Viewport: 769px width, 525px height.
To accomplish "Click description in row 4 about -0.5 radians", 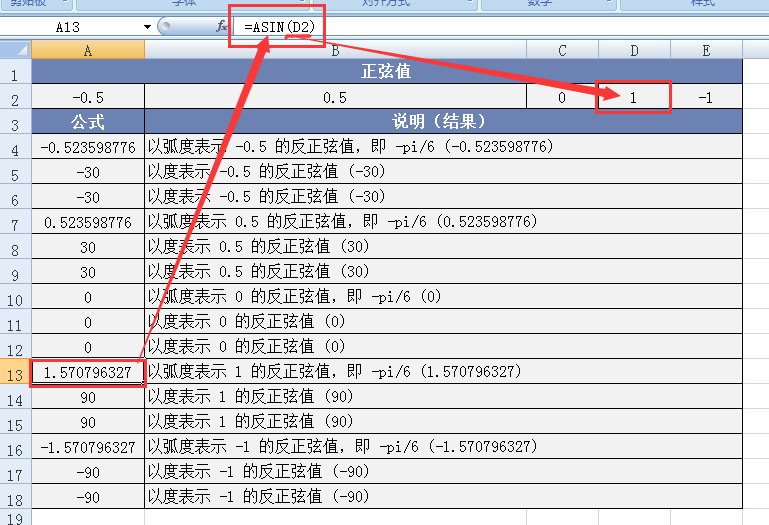I will coord(443,147).
